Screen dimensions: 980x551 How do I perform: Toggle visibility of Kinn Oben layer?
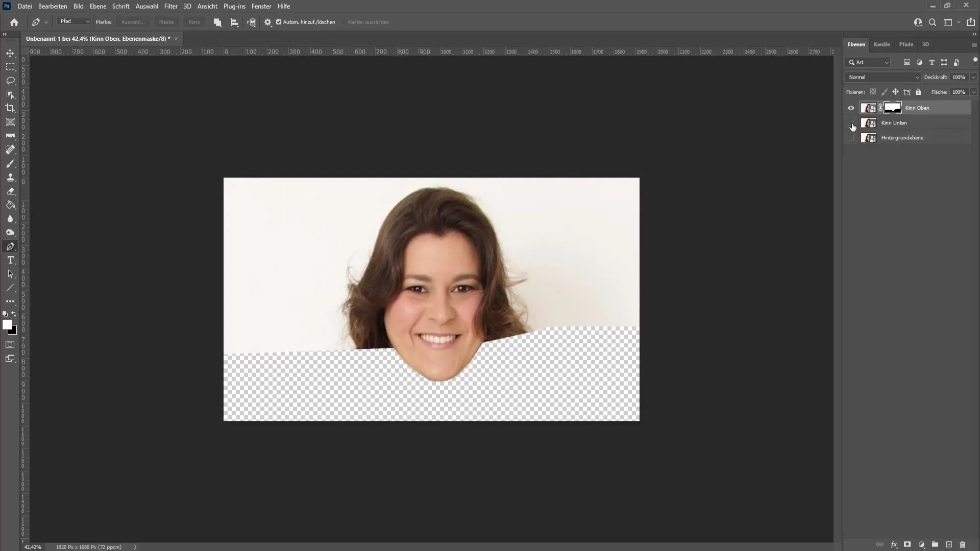tap(851, 107)
